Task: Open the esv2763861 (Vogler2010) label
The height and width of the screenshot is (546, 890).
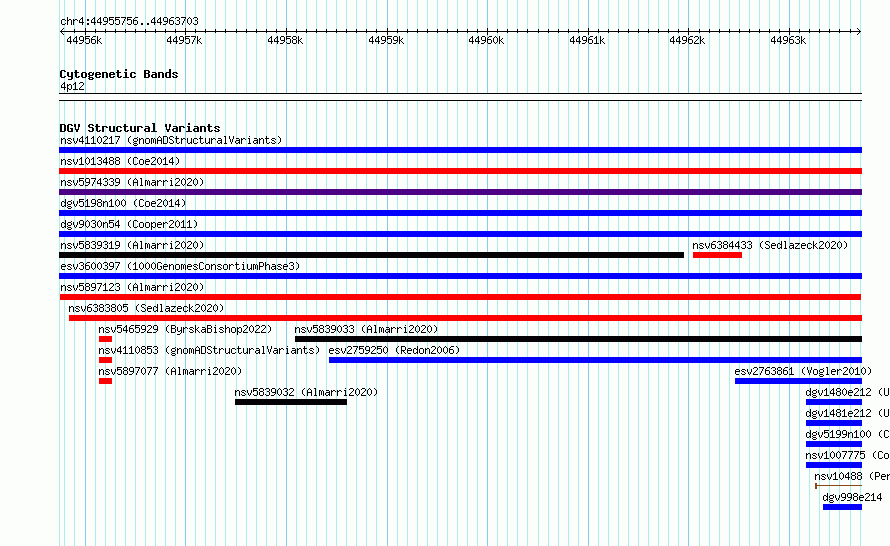Action: pos(803,371)
